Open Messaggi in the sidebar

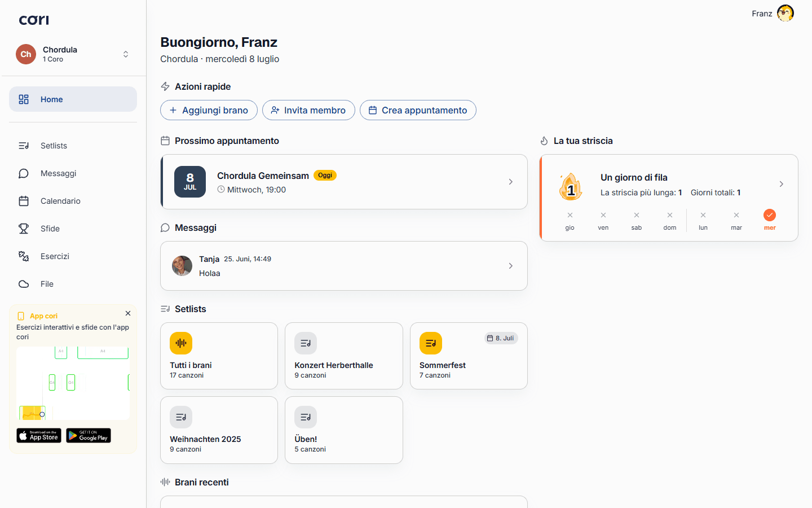point(73,173)
